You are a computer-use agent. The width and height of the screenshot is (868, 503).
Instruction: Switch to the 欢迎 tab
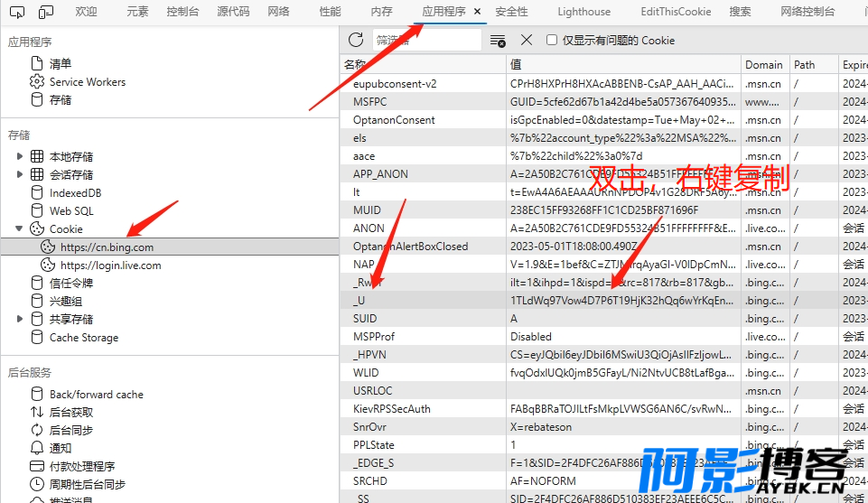pos(86,12)
